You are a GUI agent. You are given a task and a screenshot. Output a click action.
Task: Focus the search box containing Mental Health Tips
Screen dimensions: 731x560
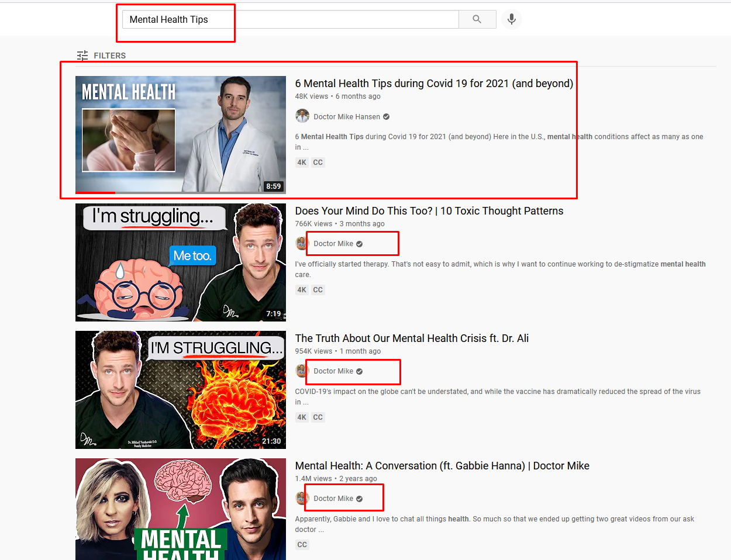pos(291,19)
